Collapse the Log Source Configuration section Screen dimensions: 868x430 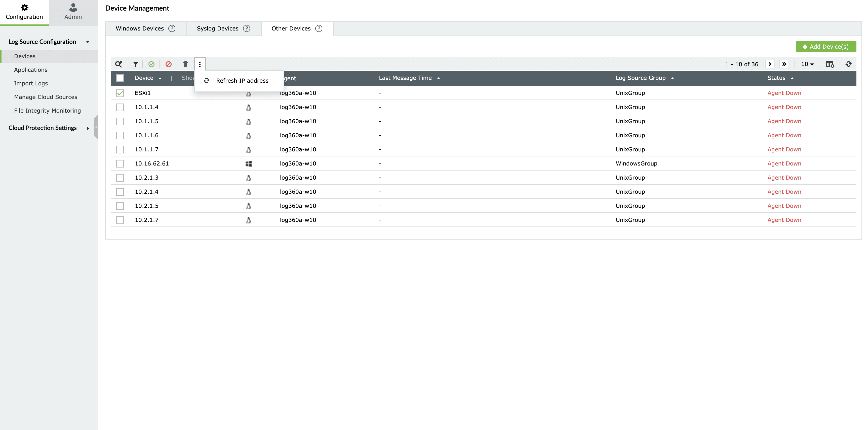pos(88,42)
